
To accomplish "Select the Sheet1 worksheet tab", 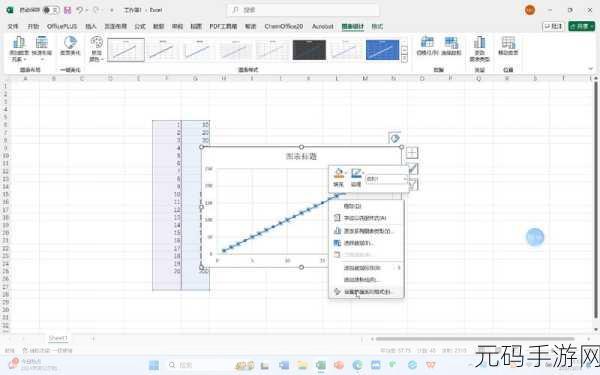I will (58, 338).
